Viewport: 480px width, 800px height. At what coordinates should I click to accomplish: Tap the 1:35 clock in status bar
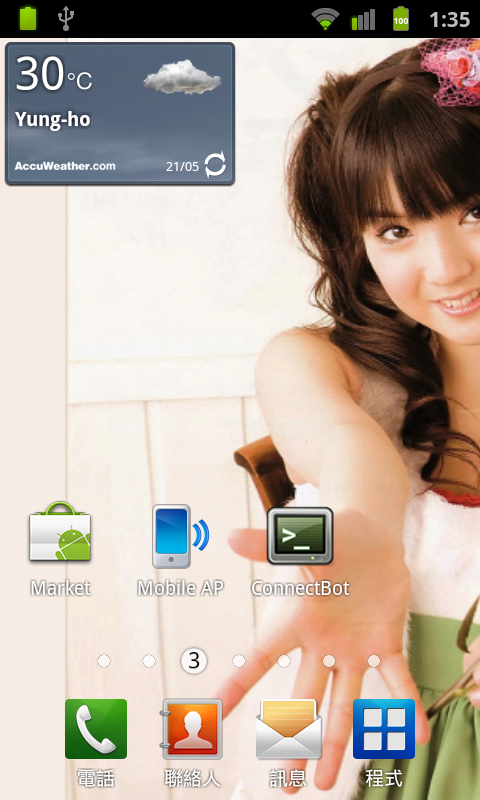pyautogui.click(x=449, y=19)
